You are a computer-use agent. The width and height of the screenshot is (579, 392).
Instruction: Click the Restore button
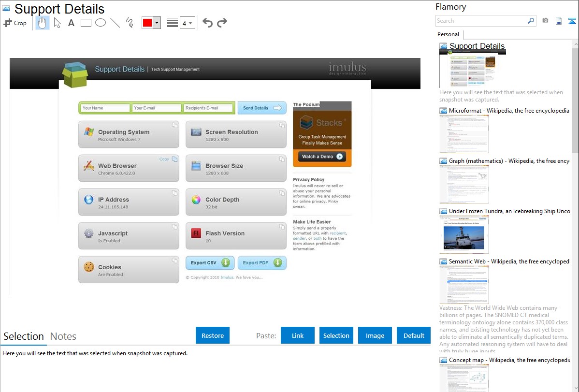(212, 335)
